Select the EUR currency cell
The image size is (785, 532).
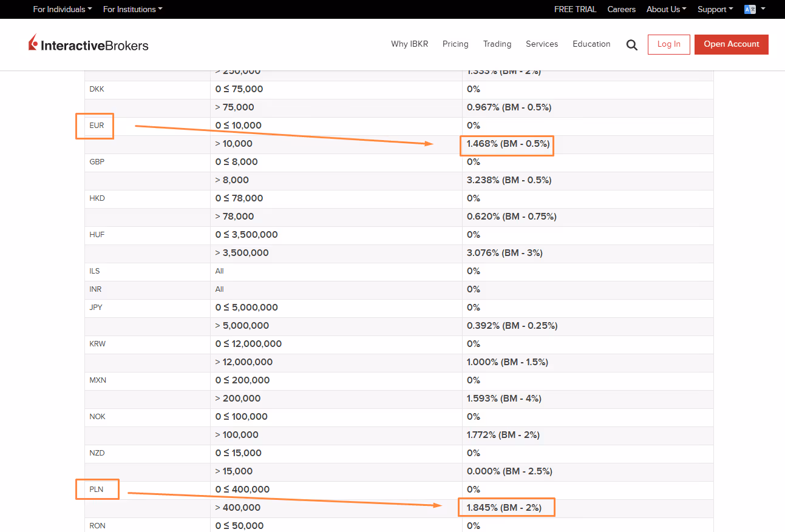(148, 126)
